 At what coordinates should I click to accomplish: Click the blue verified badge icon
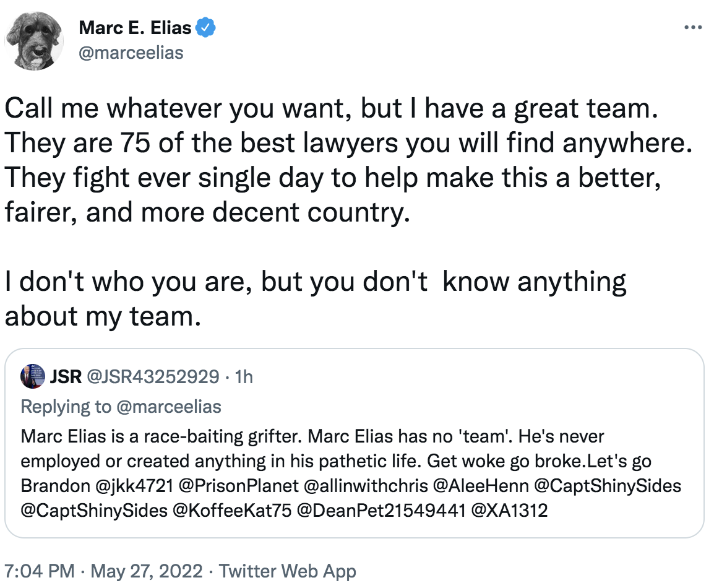pos(206,28)
